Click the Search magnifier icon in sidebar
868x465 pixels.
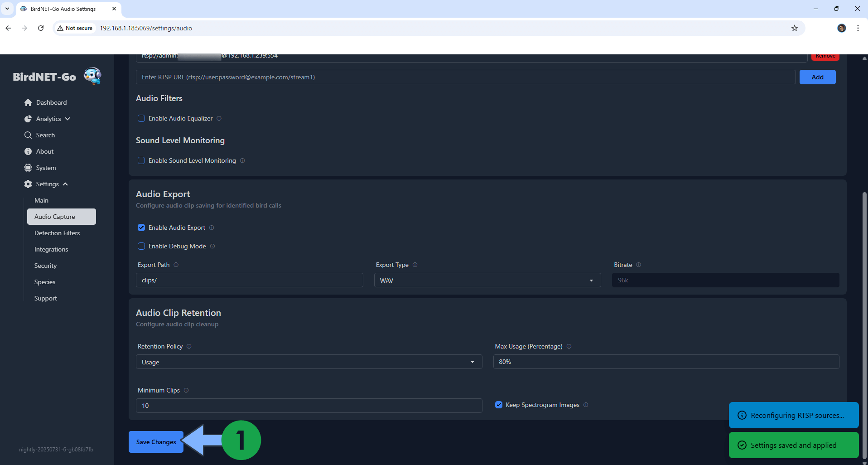28,135
